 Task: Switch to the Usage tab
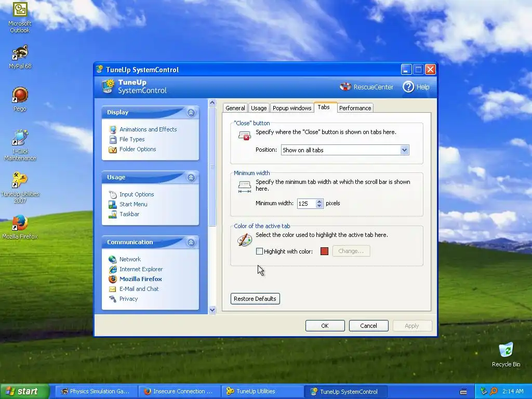[x=259, y=108]
